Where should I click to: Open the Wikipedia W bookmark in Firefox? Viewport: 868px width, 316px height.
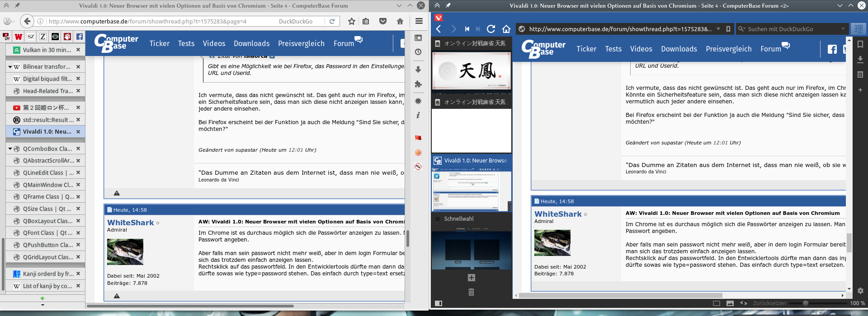19,37
